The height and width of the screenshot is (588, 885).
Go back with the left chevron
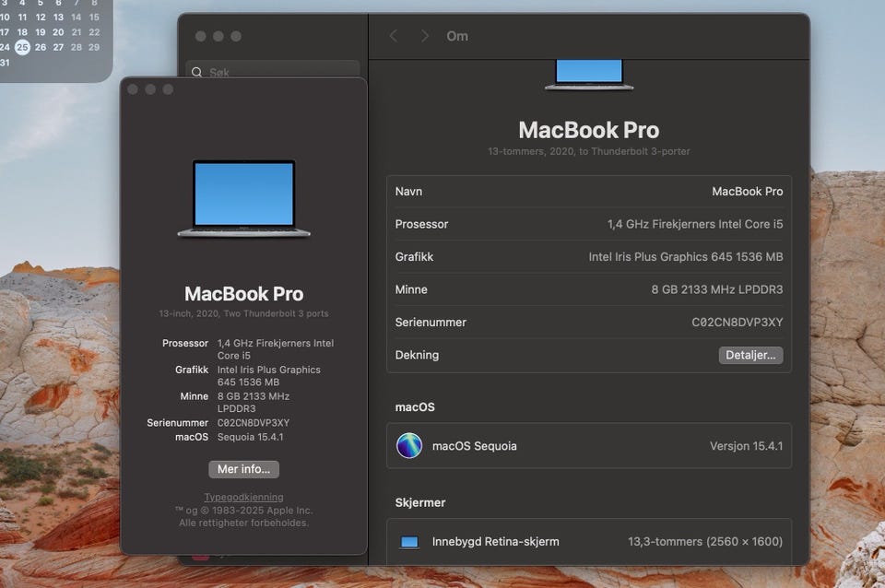[x=394, y=36]
